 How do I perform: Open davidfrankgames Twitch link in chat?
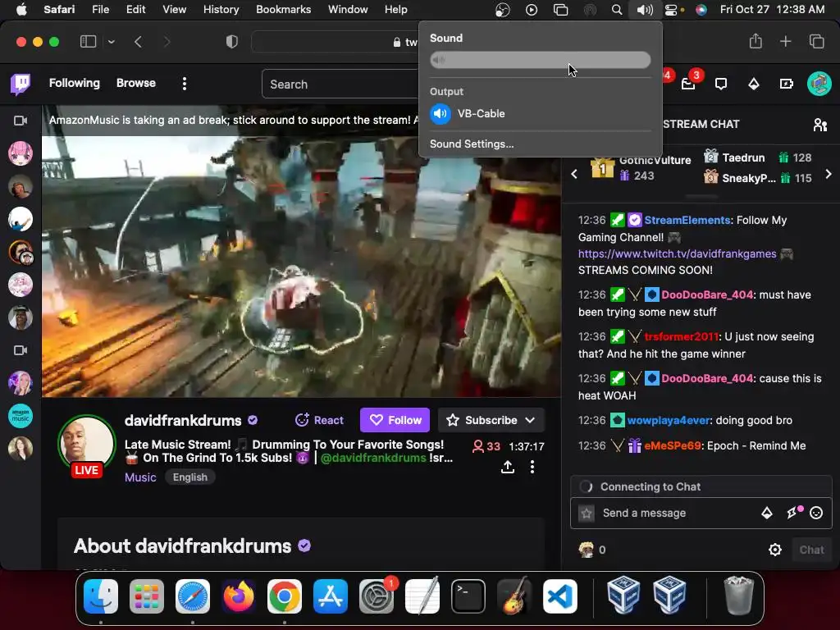click(x=677, y=254)
